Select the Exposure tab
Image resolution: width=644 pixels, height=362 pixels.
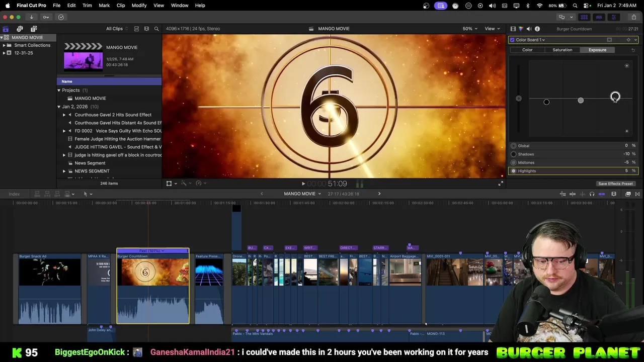point(597,50)
